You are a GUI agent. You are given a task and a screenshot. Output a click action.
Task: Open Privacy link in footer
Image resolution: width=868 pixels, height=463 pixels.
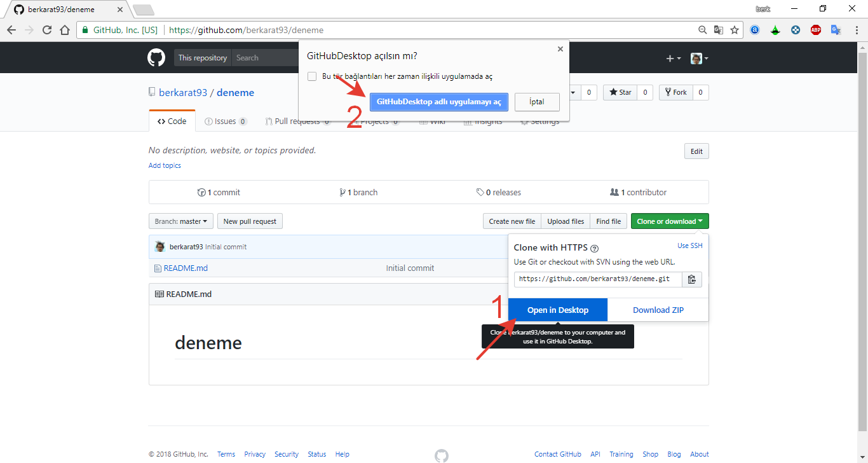coord(255,454)
